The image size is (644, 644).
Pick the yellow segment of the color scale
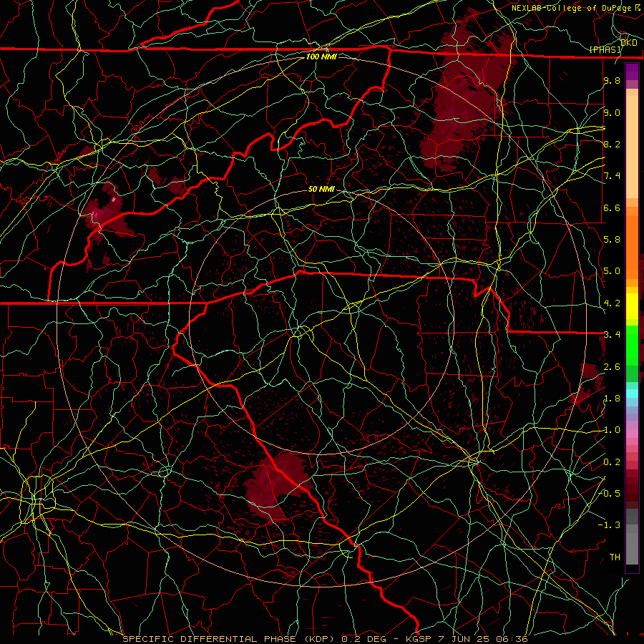pos(632,306)
